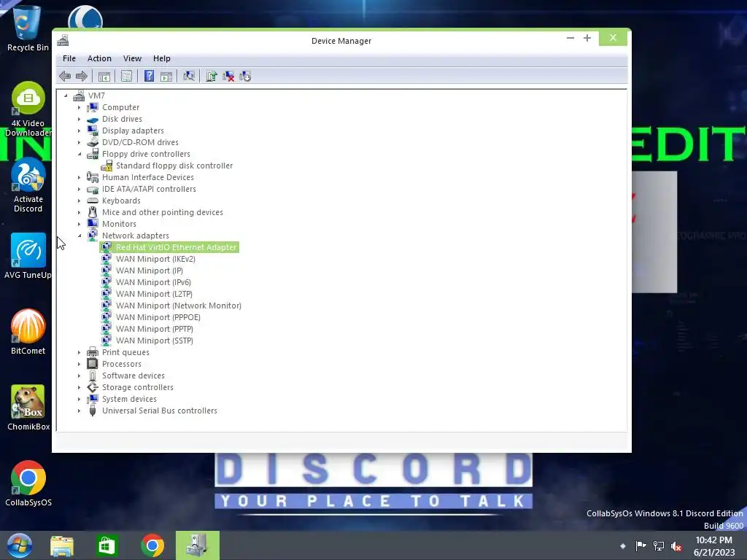Click the Print queues printer icon

(93, 352)
